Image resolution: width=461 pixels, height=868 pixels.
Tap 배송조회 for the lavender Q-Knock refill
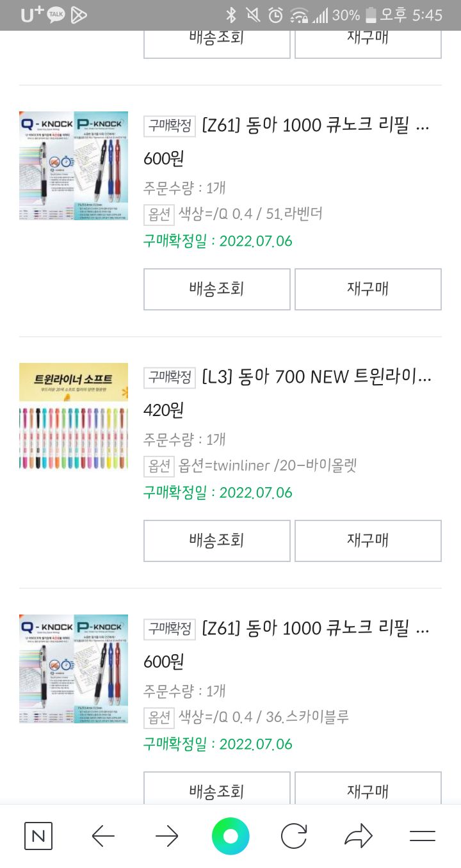(216, 289)
